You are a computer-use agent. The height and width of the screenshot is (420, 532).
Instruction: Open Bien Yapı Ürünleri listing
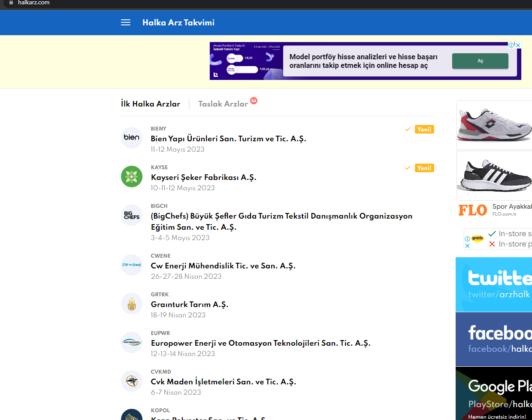[x=229, y=139]
